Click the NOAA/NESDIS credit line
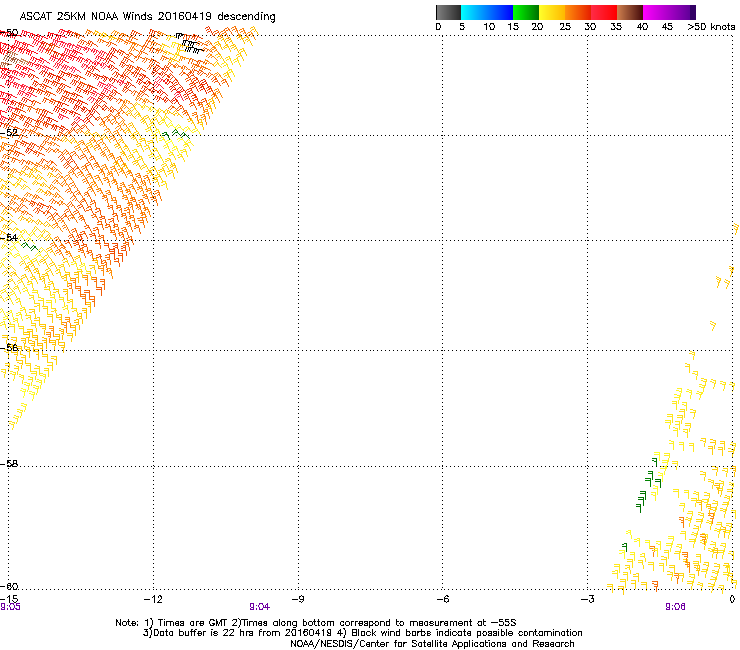The width and height of the screenshot is (740, 650). tap(432, 643)
